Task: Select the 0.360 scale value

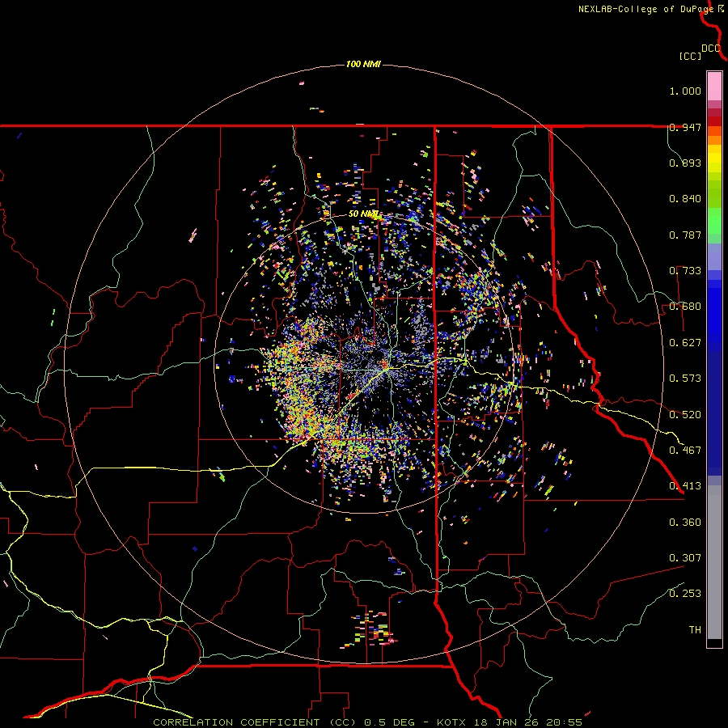Action: pos(685,523)
